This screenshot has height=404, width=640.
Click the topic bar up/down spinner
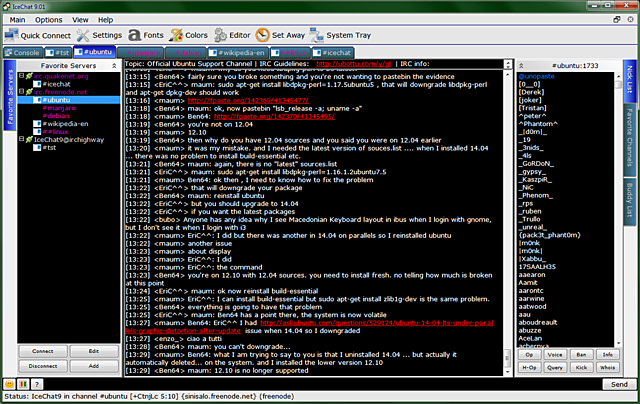coord(508,64)
